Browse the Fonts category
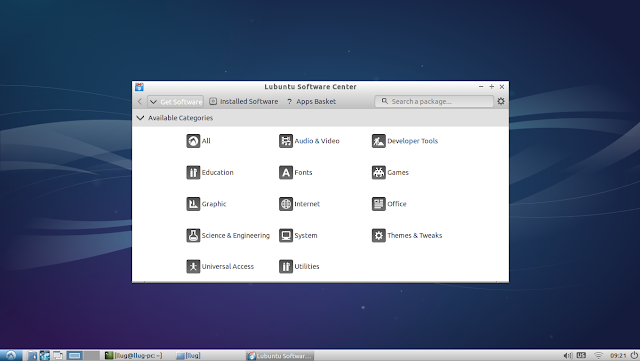Image resolution: width=640 pixels, height=361 pixels. click(x=296, y=172)
